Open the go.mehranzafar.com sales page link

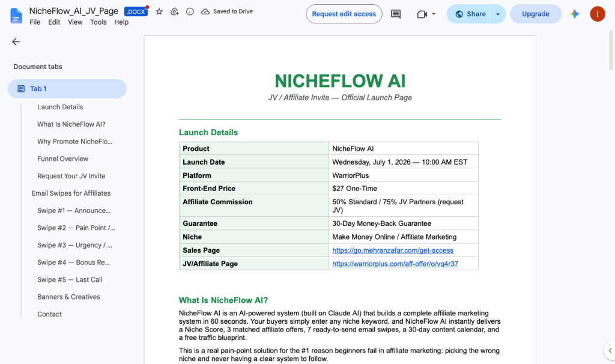393,250
